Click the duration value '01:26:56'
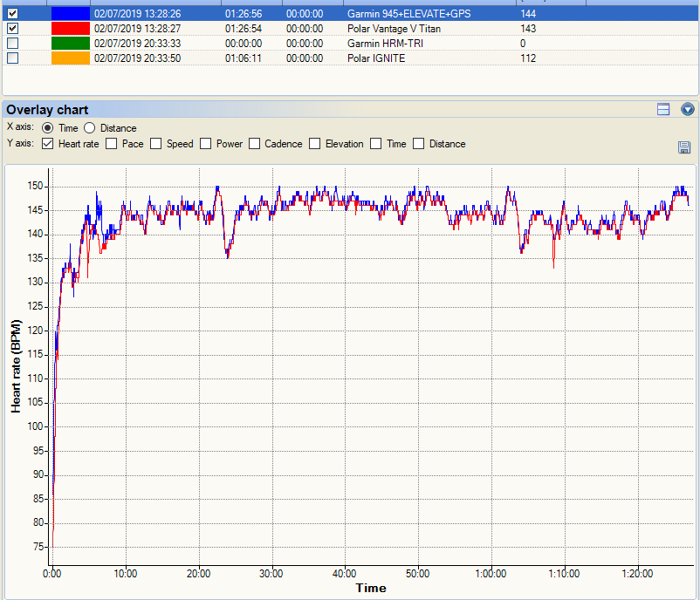Image resolution: width=700 pixels, height=600 pixels. [244, 14]
